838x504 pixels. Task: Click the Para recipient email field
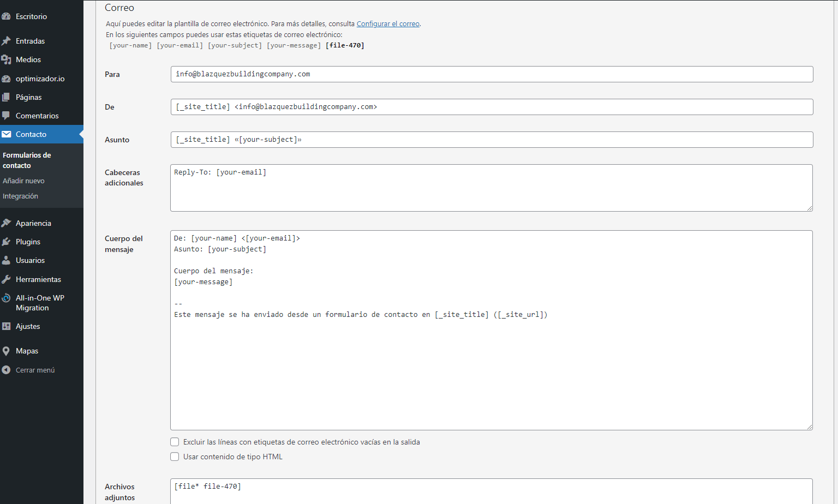[x=492, y=74]
